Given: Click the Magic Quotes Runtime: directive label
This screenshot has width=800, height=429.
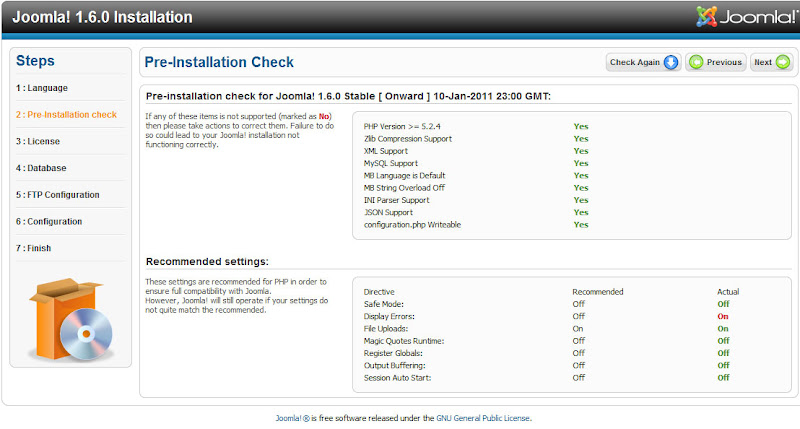Looking at the screenshot, I should click(404, 341).
